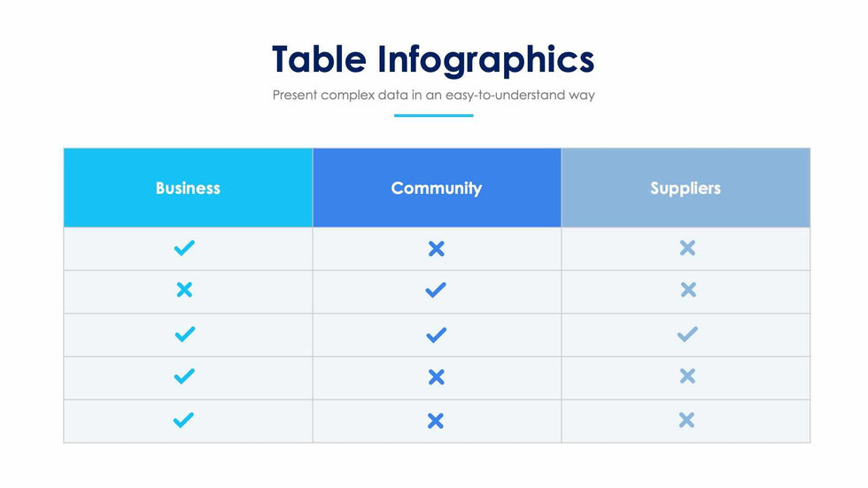Viewport: 868px width, 488px height.
Task: Click the Business column second-row X mark
Action: [x=184, y=290]
